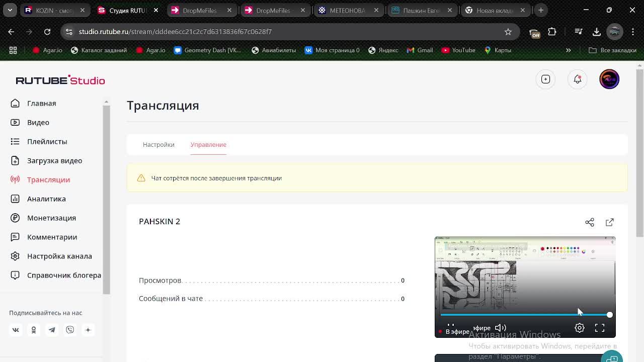Expand the hidden bookmarks chevron
Viewport: 644px width, 362px height.
(569, 50)
